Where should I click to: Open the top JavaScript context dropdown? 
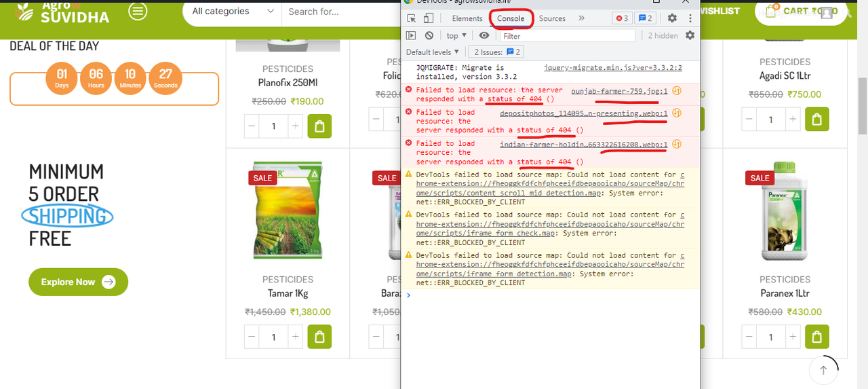[456, 35]
